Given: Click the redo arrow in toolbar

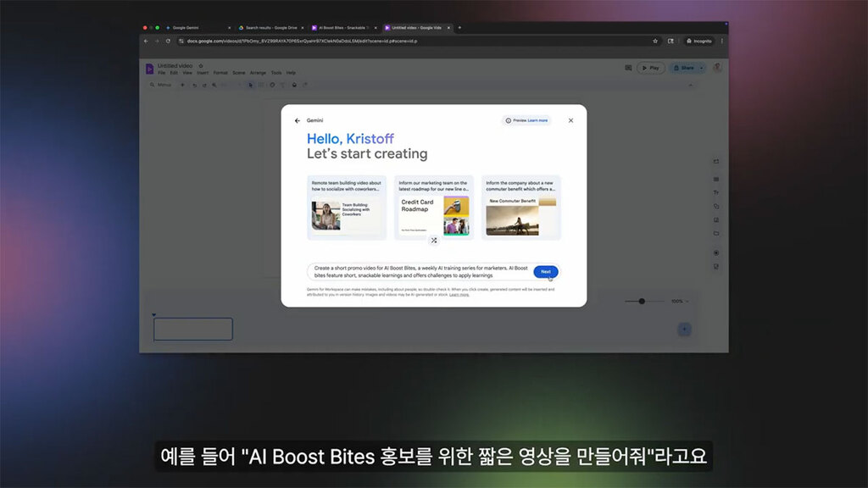Looking at the screenshot, I should pyautogui.click(x=204, y=86).
